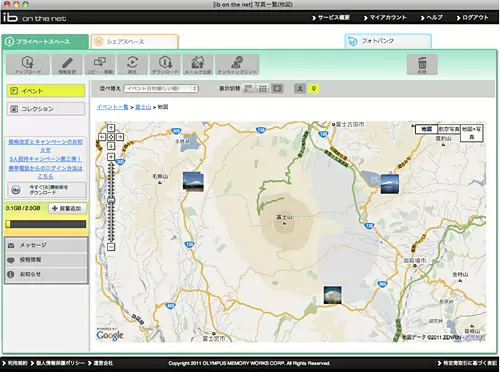This screenshot has height=372, width=500.
Task: Open the 3人招待キャンペーン link
Action: coord(46,159)
